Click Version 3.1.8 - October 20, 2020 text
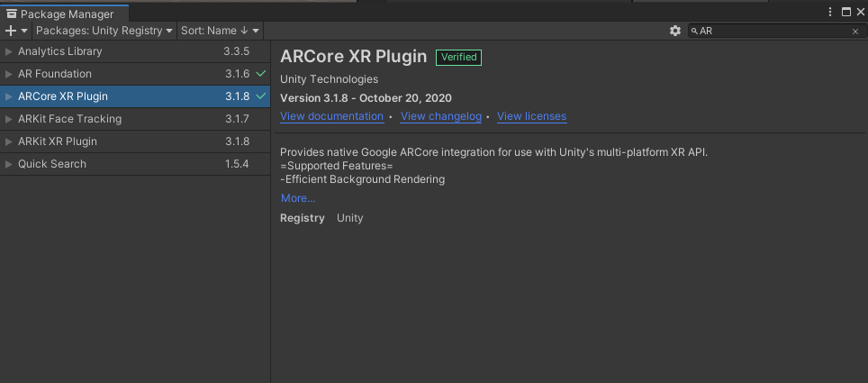The width and height of the screenshot is (868, 383). [x=366, y=98]
